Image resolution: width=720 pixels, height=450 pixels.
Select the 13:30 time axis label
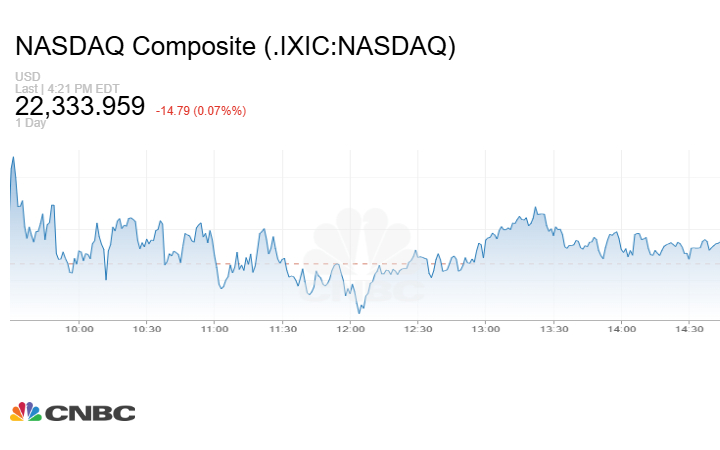[554, 329]
